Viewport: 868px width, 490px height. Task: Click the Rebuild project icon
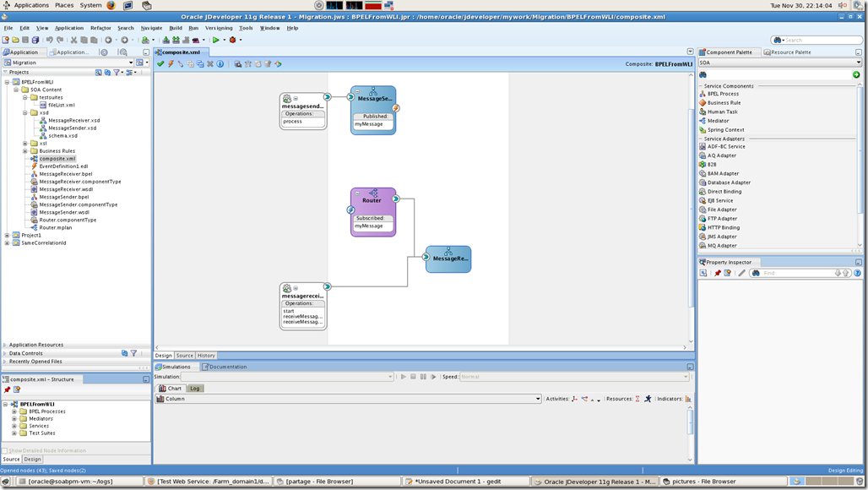[176, 40]
